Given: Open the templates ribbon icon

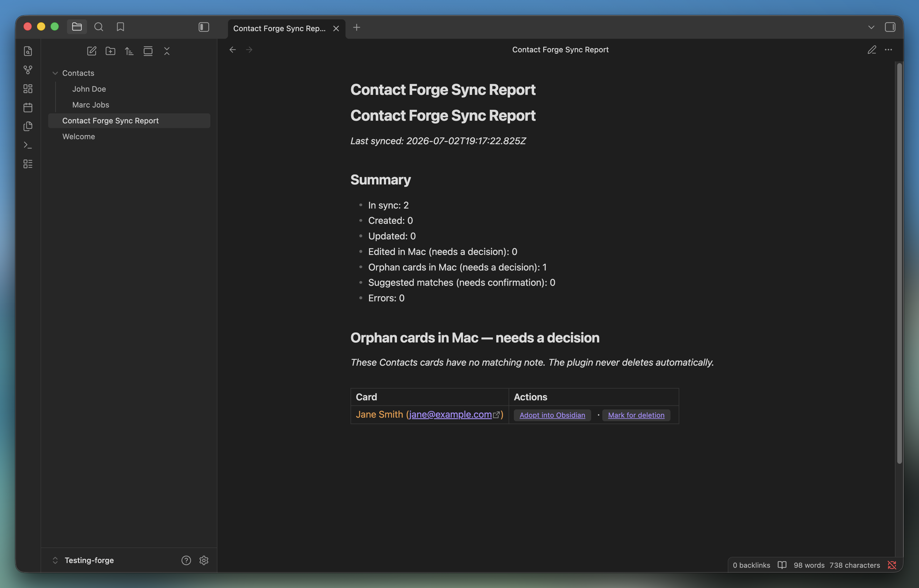Looking at the screenshot, I should click(x=28, y=126).
